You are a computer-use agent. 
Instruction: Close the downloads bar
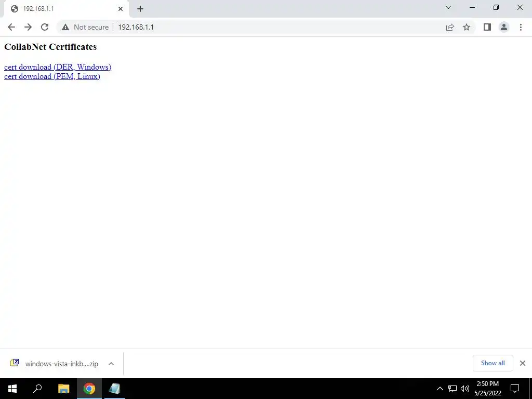(x=523, y=363)
